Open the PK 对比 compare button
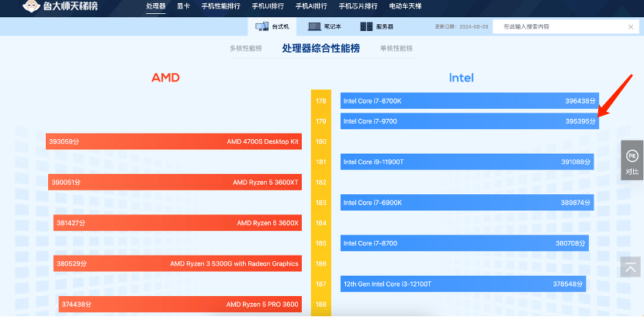The image size is (644, 317). pyautogui.click(x=632, y=160)
